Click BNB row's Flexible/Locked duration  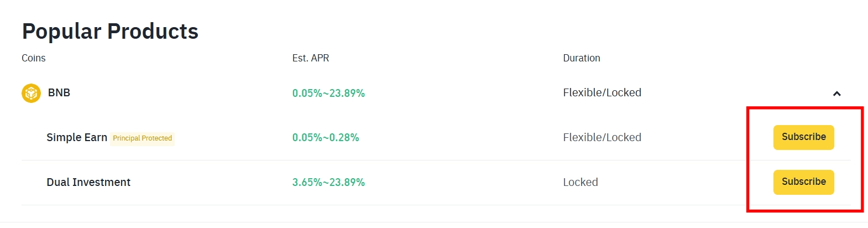[x=602, y=92]
